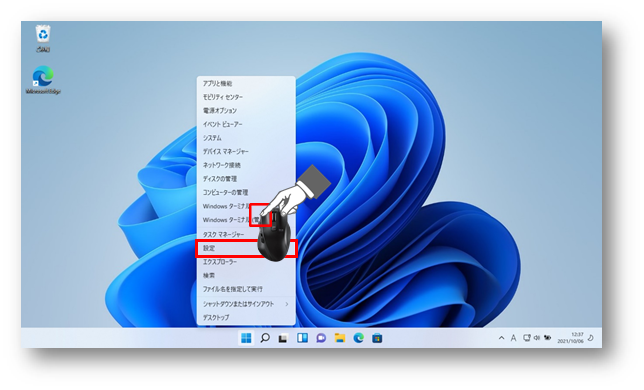Open the Start button on the taskbar
Viewport: 644px width, 390px height.
pyautogui.click(x=246, y=338)
